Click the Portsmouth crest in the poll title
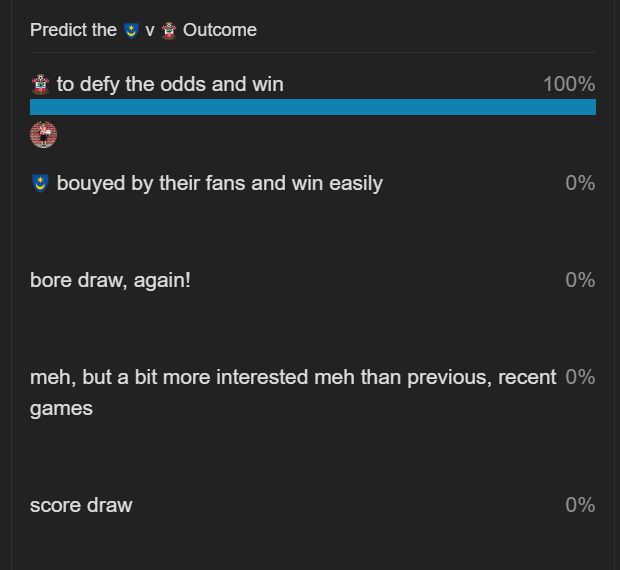This screenshot has height=570, width=620. coord(131,31)
